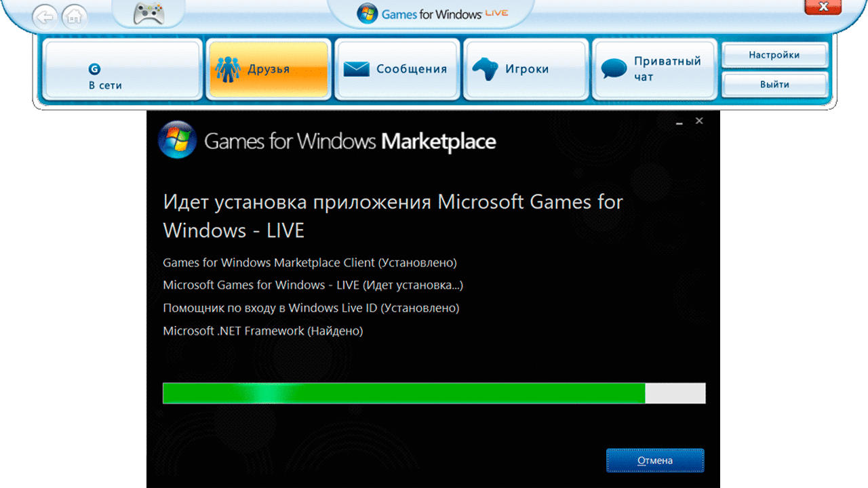Viewport: 868px width, 488px height.
Task: Click the Marketplace Windows orb logo
Action: pos(177,140)
